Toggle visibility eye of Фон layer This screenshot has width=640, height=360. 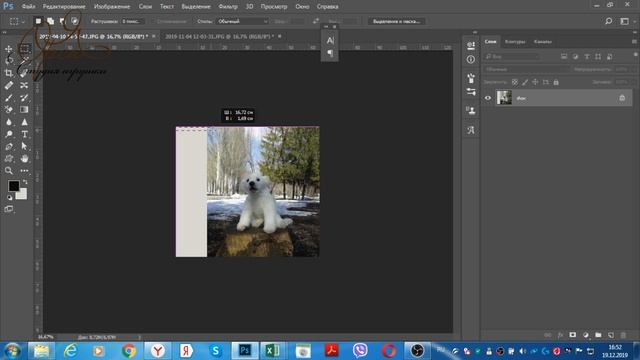pos(488,98)
